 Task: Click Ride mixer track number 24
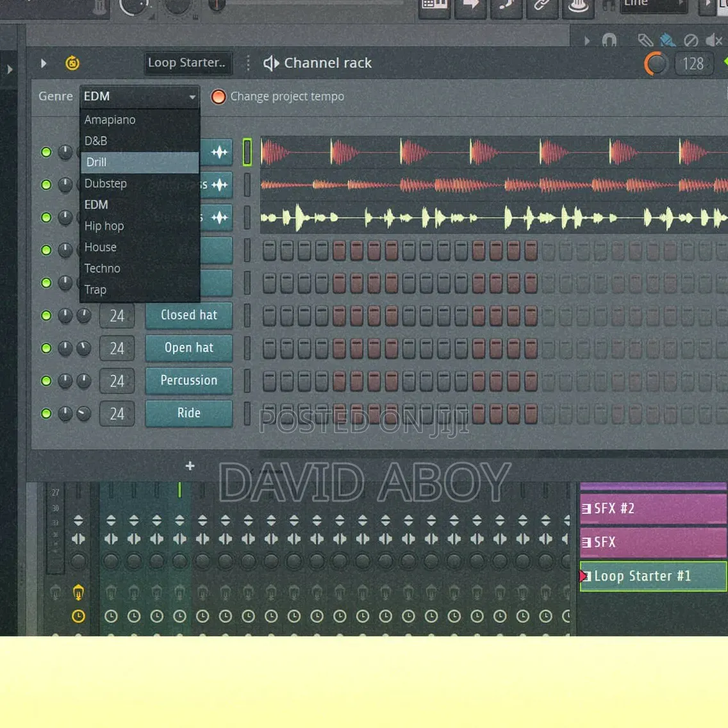tap(117, 414)
